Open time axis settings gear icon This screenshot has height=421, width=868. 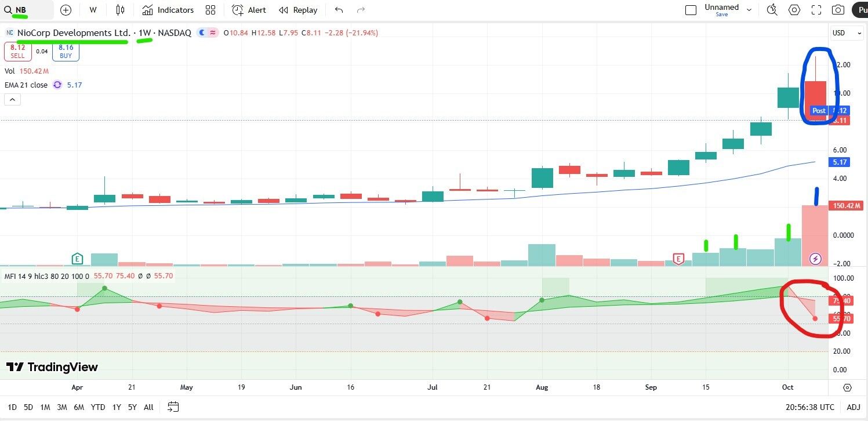848,387
